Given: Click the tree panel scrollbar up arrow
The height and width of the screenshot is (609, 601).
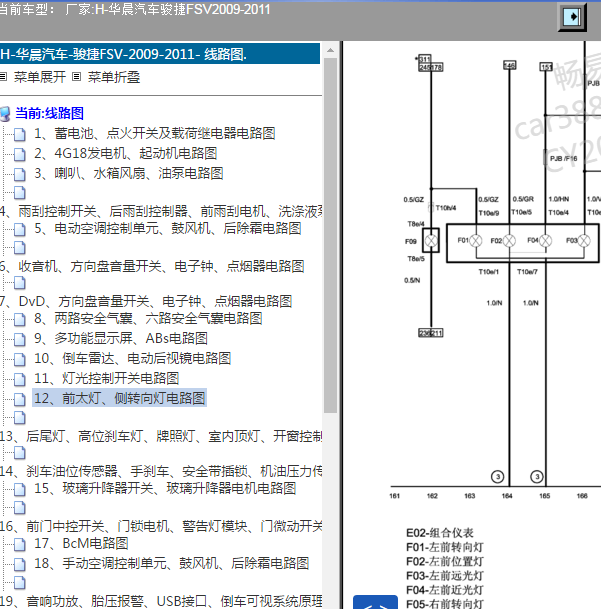Looking at the screenshot, I should [330, 50].
